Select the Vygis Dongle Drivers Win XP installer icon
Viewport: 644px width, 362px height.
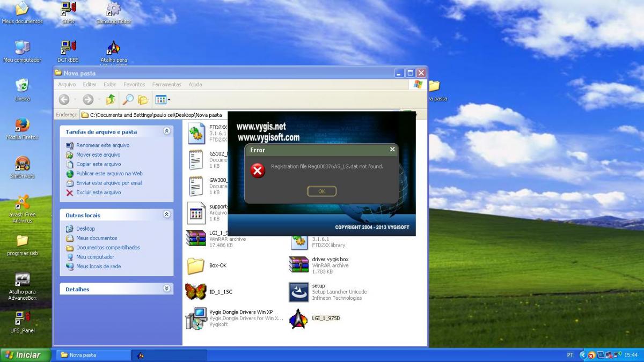click(195, 318)
